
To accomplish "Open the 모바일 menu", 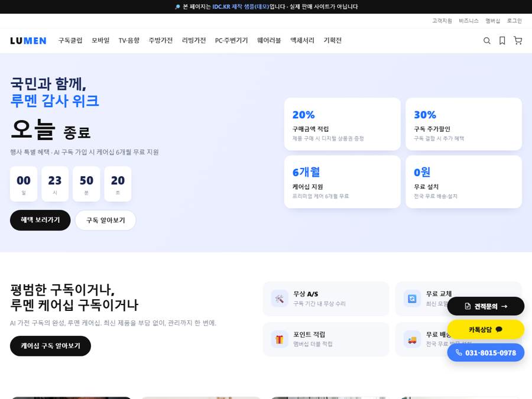I will tap(100, 40).
